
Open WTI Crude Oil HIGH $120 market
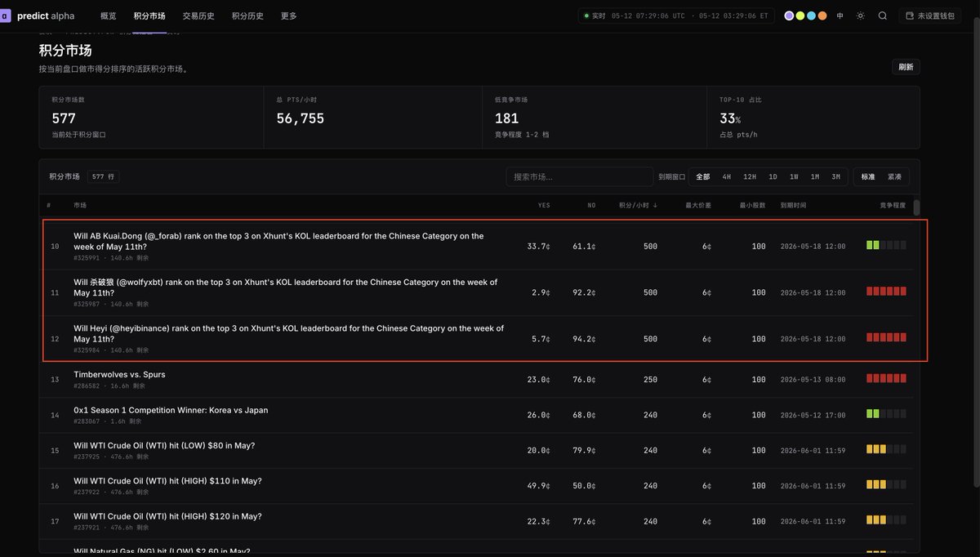(478, 521)
